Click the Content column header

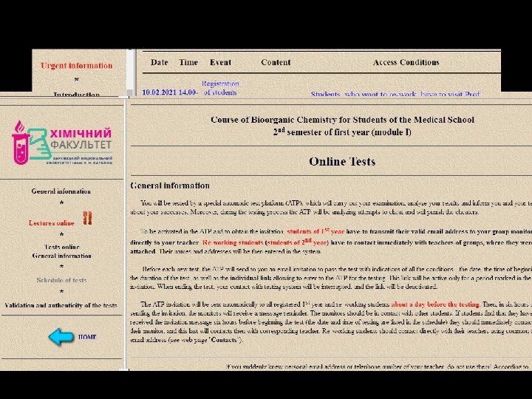point(276,62)
